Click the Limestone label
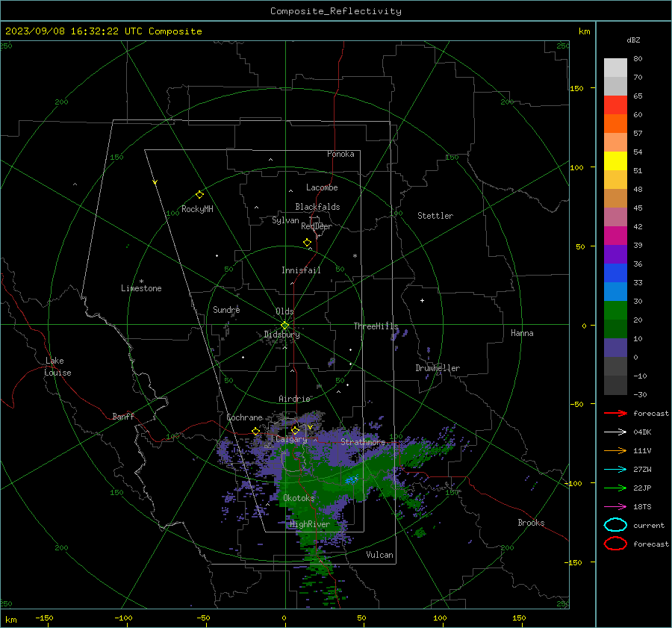672x628 pixels. coord(141,288)
